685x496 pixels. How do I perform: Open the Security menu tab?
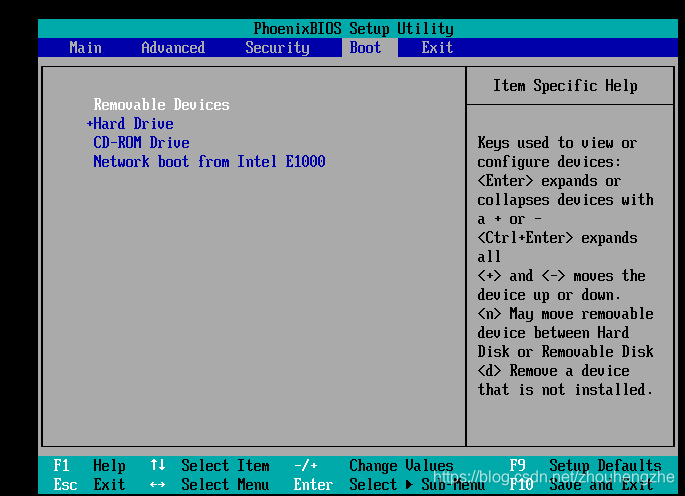[277, 48]
